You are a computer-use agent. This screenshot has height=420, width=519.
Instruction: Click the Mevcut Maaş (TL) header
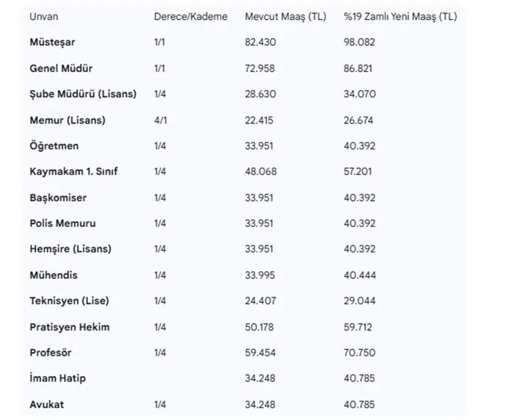point(285,16)
